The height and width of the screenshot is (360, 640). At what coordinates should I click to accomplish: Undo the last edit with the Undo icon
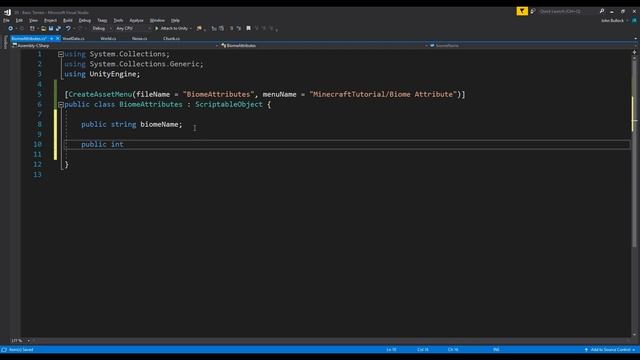pyautogui.click(x=68, y=29)
